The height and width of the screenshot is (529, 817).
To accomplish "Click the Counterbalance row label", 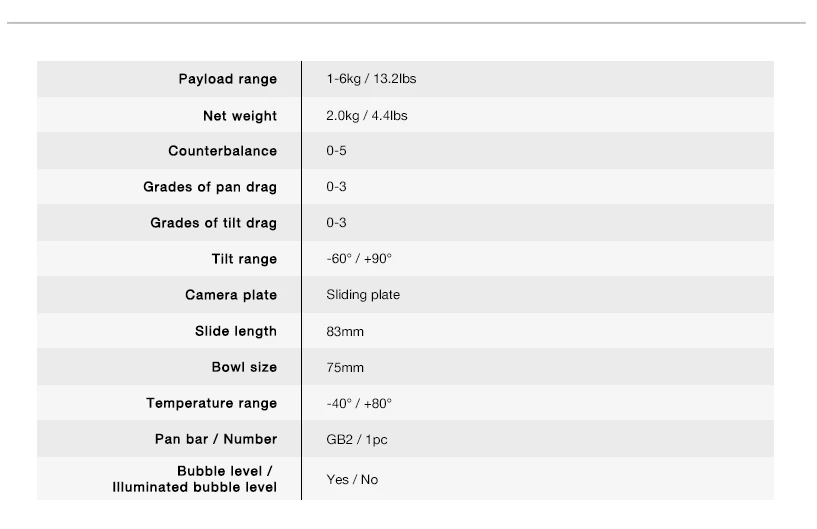I will pyautogui.click(x=222, y=151).
